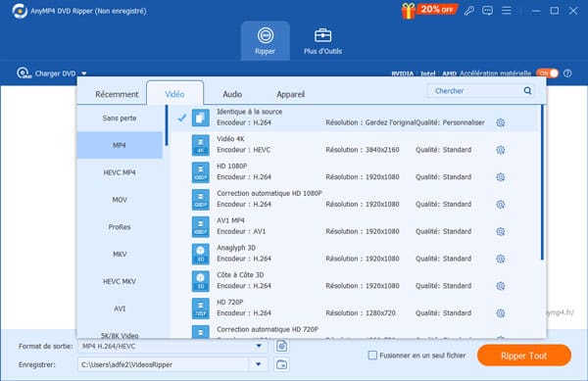Click the format category list scrollbar
The height and width of the screenshot is (381, 588).
[x=167, y=125]
